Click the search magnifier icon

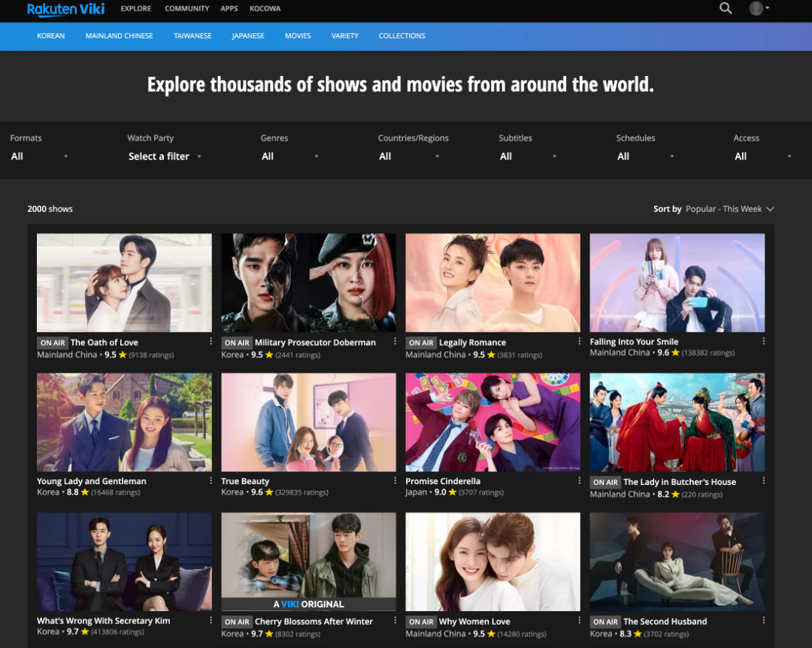(x=725, y=8)
